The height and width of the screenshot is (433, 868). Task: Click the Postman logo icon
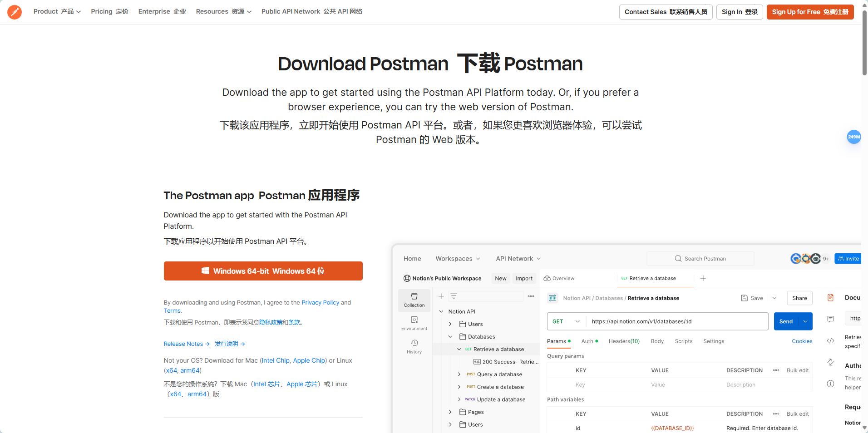click(x=15, y=12)
